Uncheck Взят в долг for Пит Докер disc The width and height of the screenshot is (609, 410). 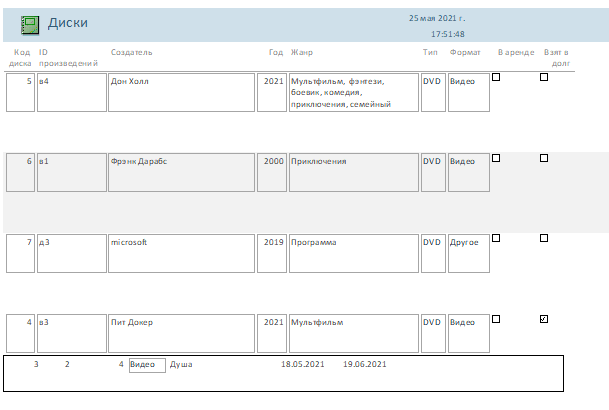544,319
